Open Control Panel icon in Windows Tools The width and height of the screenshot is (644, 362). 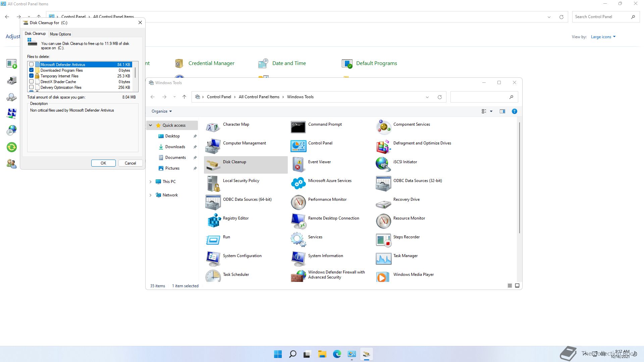298,146
